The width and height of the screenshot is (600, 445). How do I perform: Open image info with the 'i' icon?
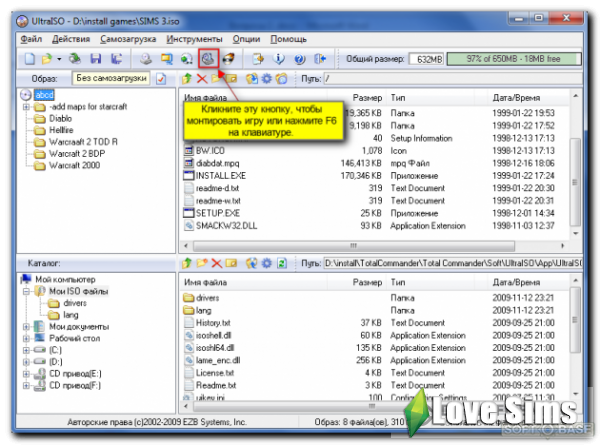[279, 59]
